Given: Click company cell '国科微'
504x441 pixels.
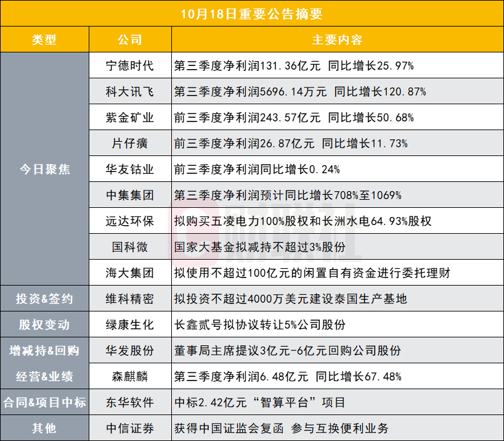Looking at the screenshot, I should [x=130, y=247].
